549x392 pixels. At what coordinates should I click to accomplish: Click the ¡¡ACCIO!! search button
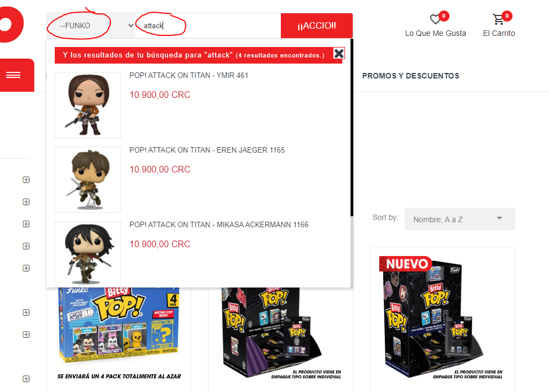pyautogui.click(x=316, y=25)
